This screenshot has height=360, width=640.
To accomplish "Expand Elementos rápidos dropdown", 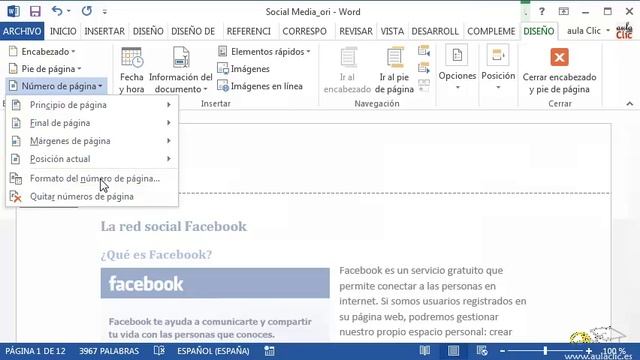I will pos(264,51).
